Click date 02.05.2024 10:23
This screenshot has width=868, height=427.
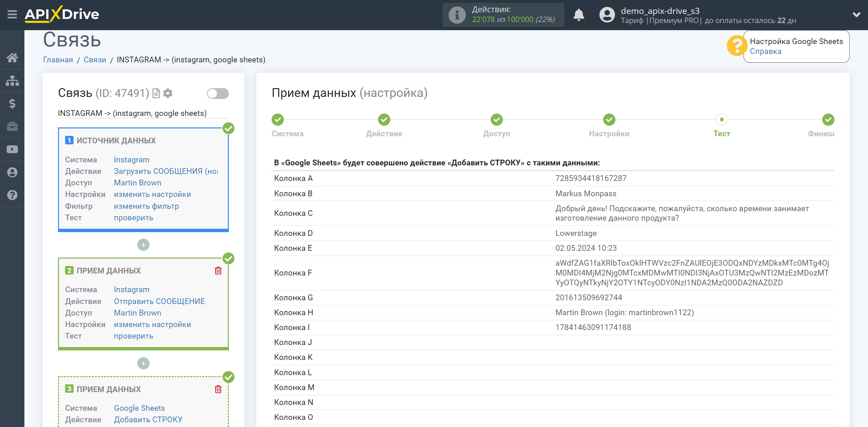point(586,248)
